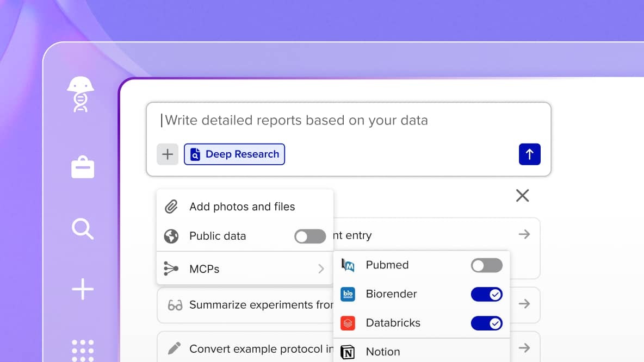Click the Databricks icon in the MCPs list

pyautogui.click(x=348, y=323)
